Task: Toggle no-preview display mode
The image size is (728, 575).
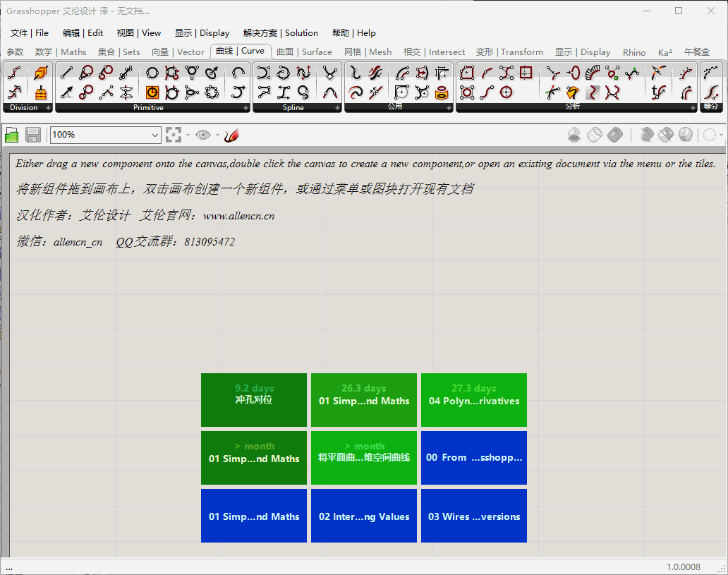Action: click(574, 135)
